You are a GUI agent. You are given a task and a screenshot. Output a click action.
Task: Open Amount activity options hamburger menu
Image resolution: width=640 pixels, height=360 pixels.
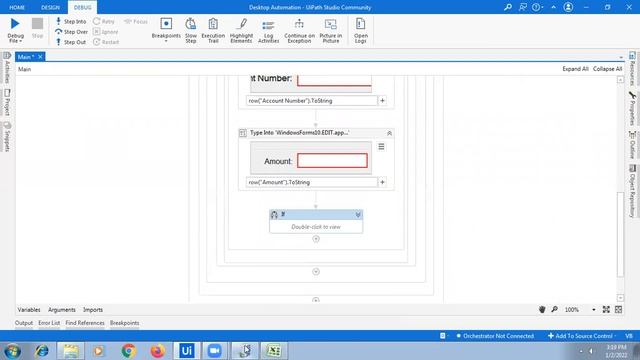(381, 147)
